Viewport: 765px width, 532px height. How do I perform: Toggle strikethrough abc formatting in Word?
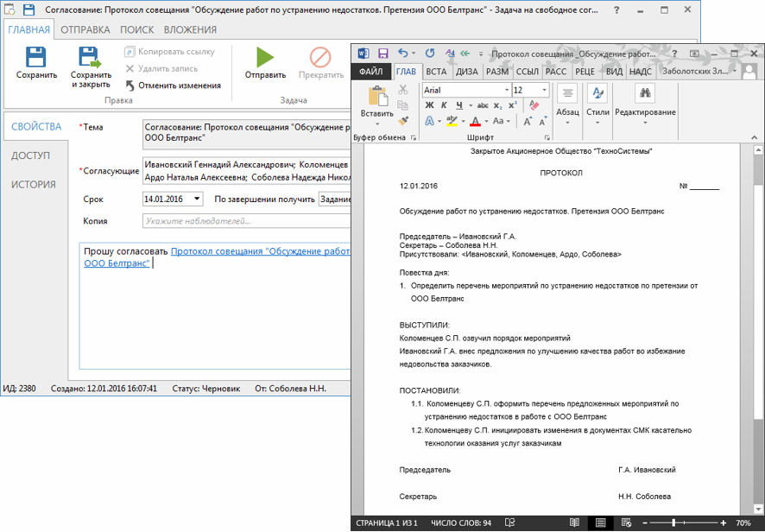[476, 105]
